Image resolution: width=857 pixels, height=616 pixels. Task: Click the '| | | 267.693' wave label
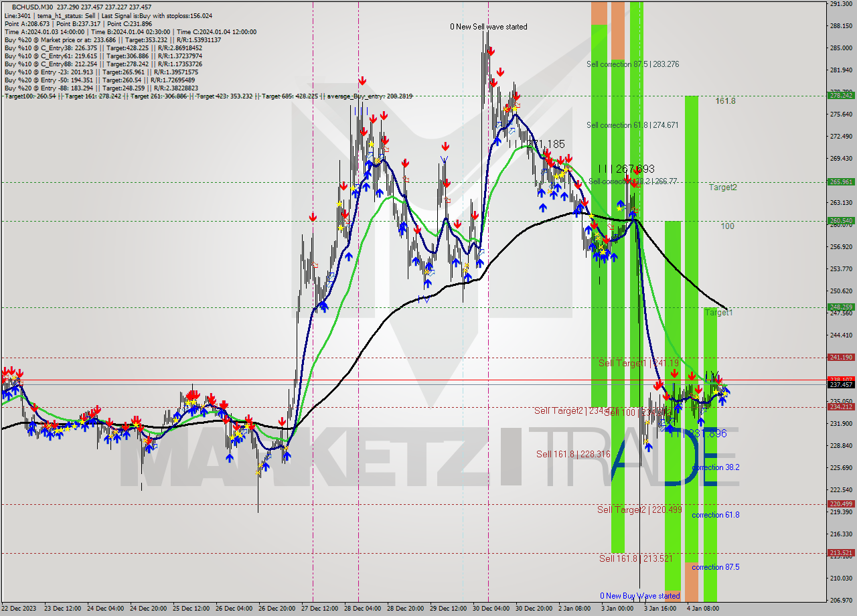click(x=626, y=169)
